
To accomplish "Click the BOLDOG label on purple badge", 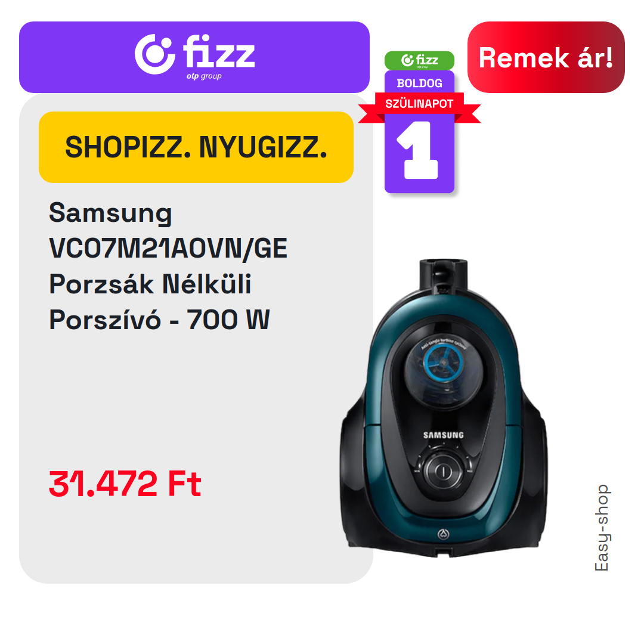I will 419,83.
